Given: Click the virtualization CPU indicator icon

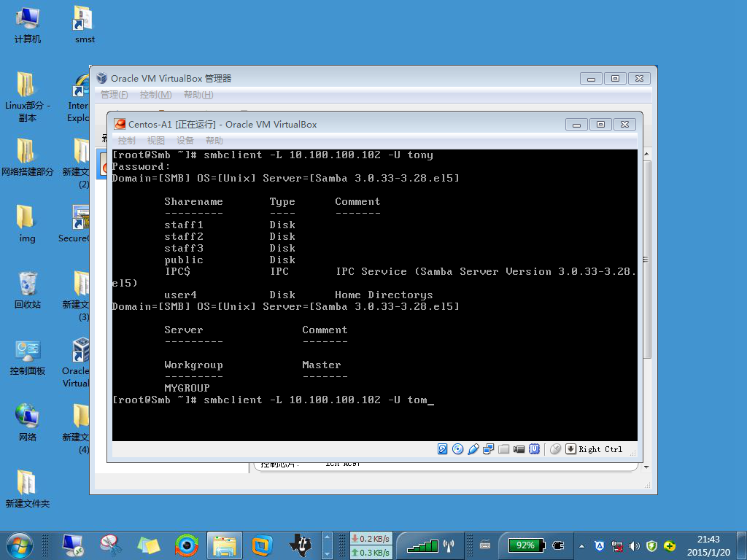Looking at the screenshot, I should [534, 449].
